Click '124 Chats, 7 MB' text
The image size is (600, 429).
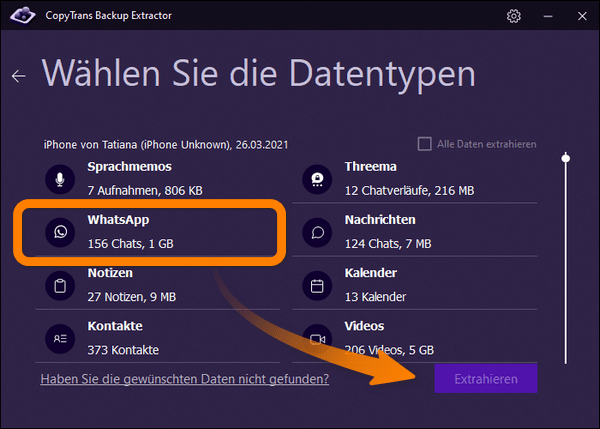pos(388,244)
